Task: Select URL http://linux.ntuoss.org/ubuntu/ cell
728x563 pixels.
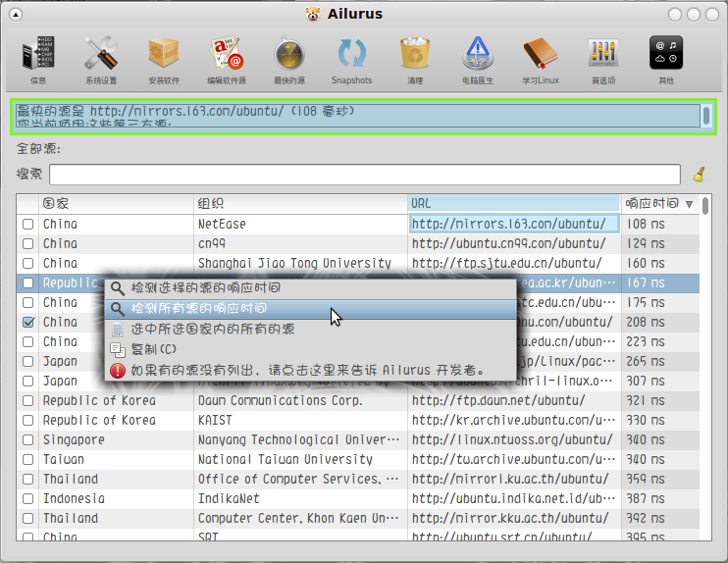Action: pos(514,439)
